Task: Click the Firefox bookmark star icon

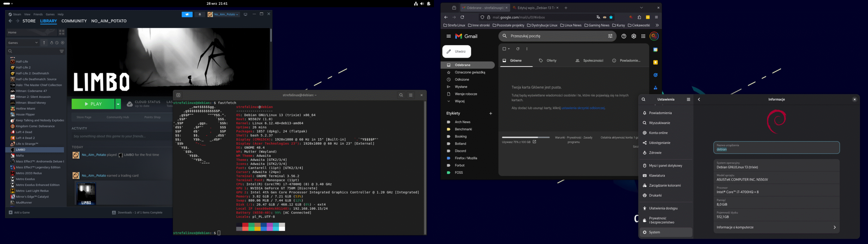Action: (x=611, y=17)
